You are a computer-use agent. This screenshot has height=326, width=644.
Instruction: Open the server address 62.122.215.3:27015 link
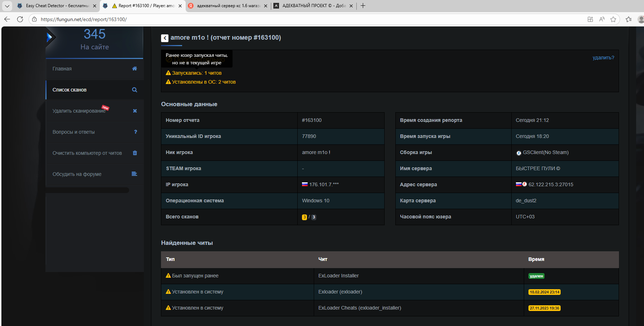click(x=551, y=184)
